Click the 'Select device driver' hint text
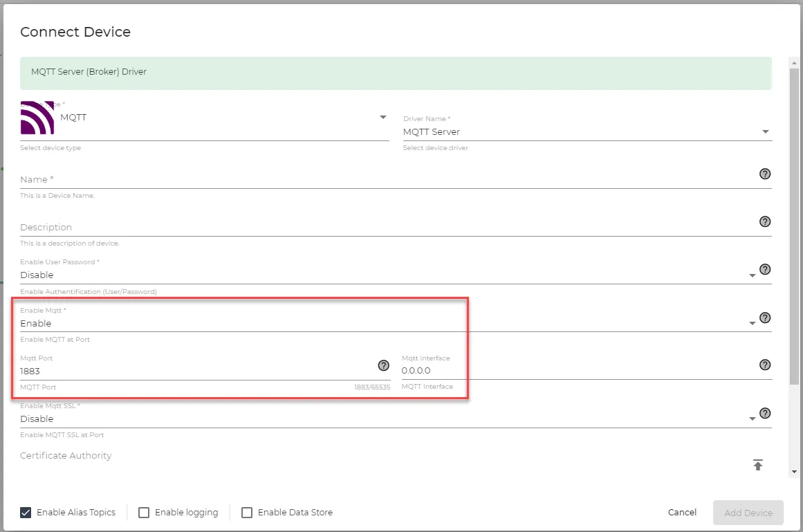The image size is (803, 532). pyautogui.click(x=435, y=148)
